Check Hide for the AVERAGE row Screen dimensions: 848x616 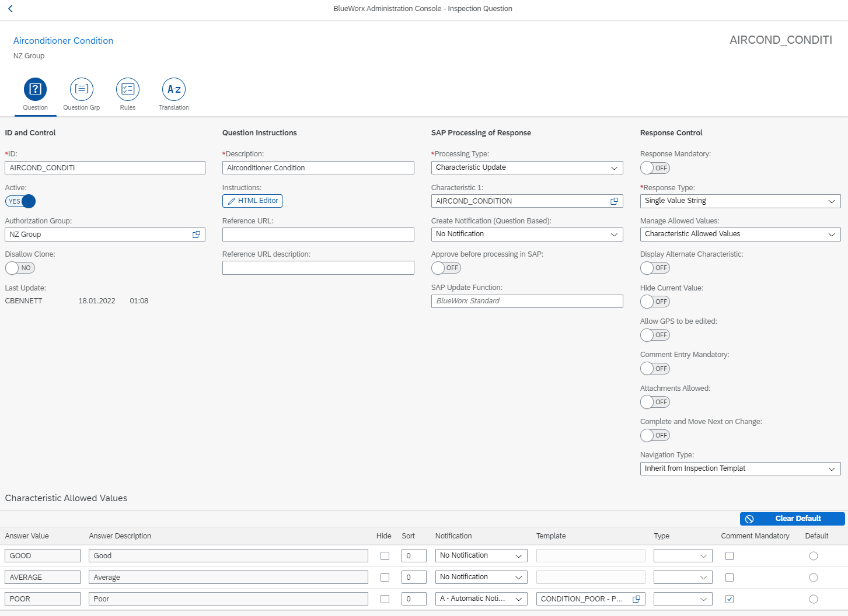385,577
